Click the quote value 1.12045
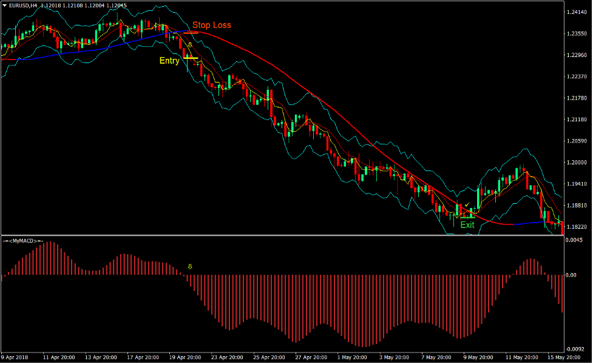The width and height of the screenshot is (593, 364). [x=117, y=4]
